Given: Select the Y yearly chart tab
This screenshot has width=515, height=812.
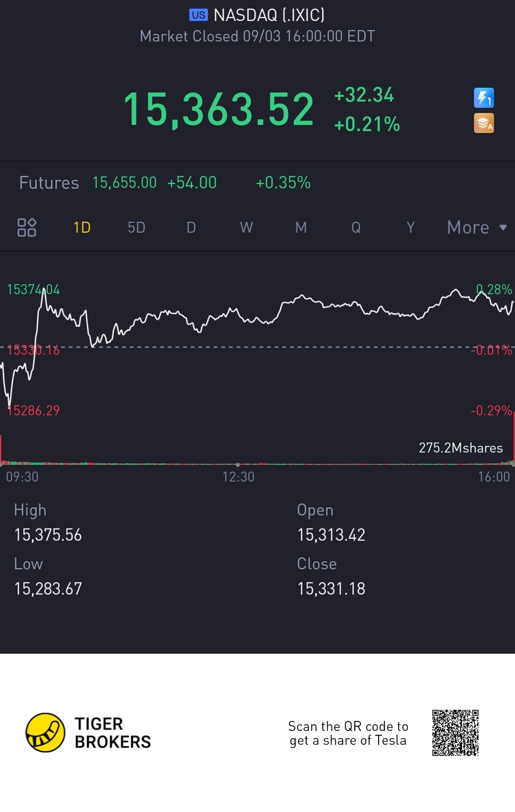Looking at the screenshot, I should click(x=411, y=227).
